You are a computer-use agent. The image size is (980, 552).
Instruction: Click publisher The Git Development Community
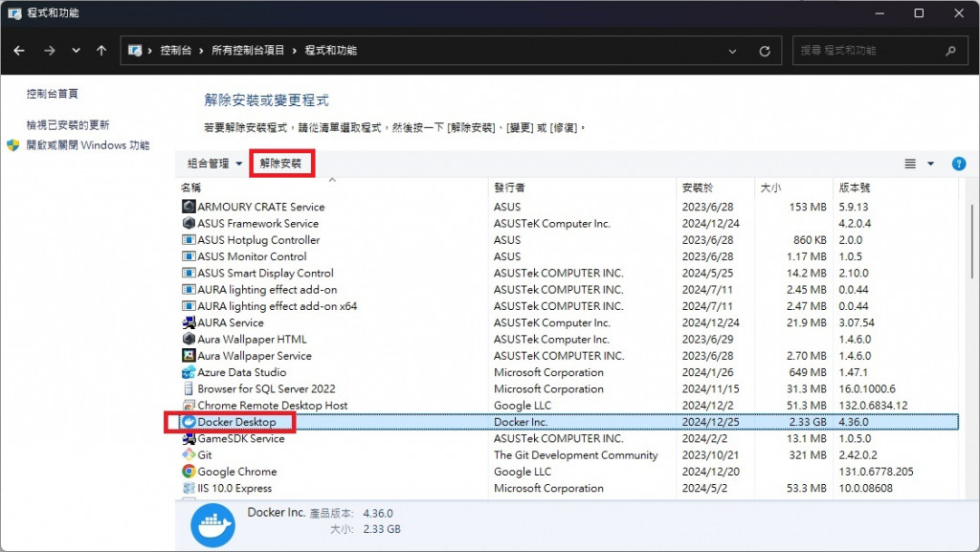[x=575, y=455]
